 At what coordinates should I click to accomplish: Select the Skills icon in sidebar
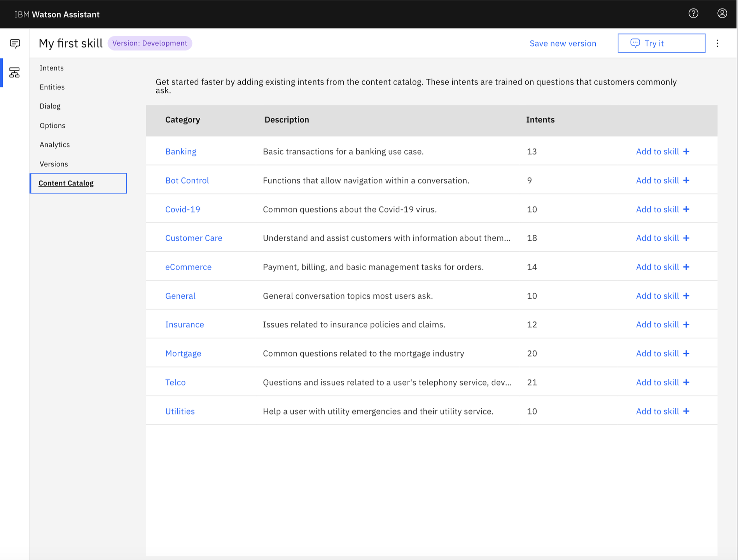[x=14, y=72]
